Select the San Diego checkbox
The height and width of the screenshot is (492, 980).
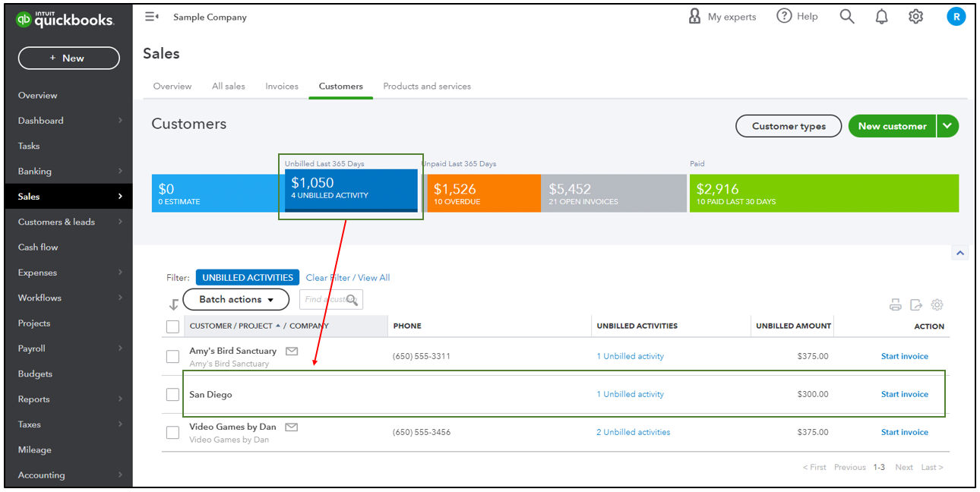[x=172, y=394]
